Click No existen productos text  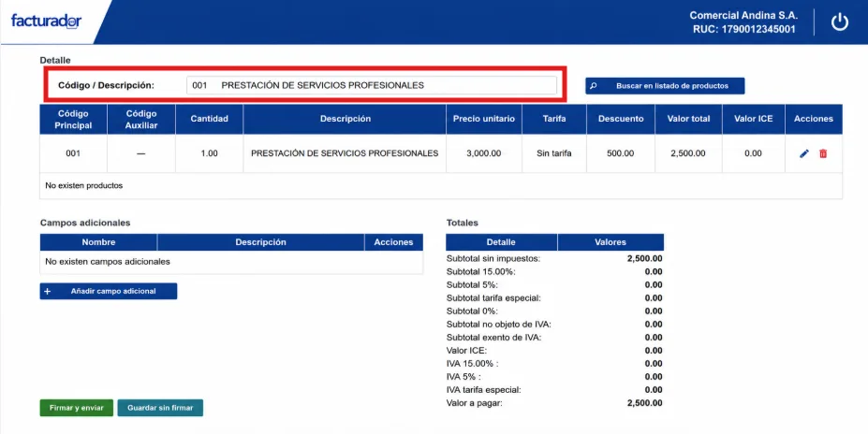pos(84,186)
